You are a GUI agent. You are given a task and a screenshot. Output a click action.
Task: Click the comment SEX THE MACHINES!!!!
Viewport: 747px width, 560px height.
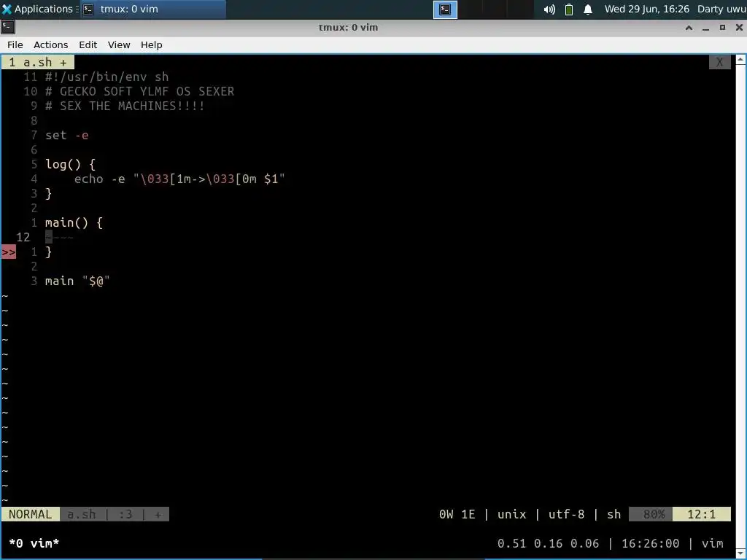125,106
